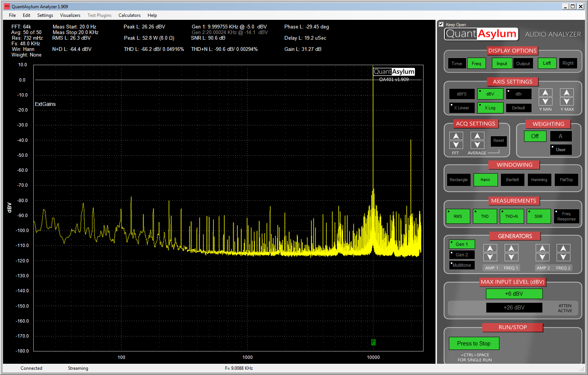Decrease Y MIN with the down arrow
This screenshot has width=588, height=375.
[x=545, y=101]
